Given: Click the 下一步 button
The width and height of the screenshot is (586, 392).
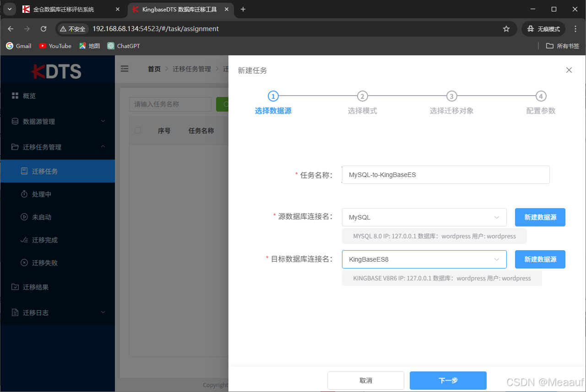Looking at the screenshot, I should [x=448, y=381].
